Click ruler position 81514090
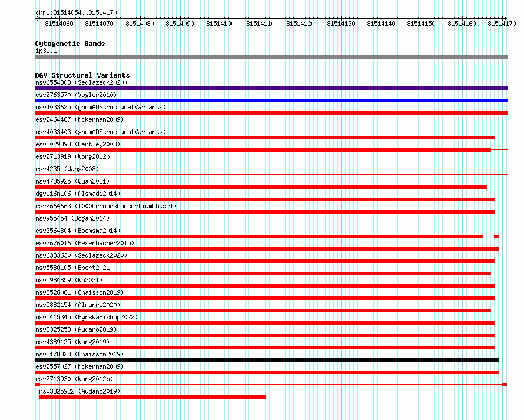 point(180,24)
